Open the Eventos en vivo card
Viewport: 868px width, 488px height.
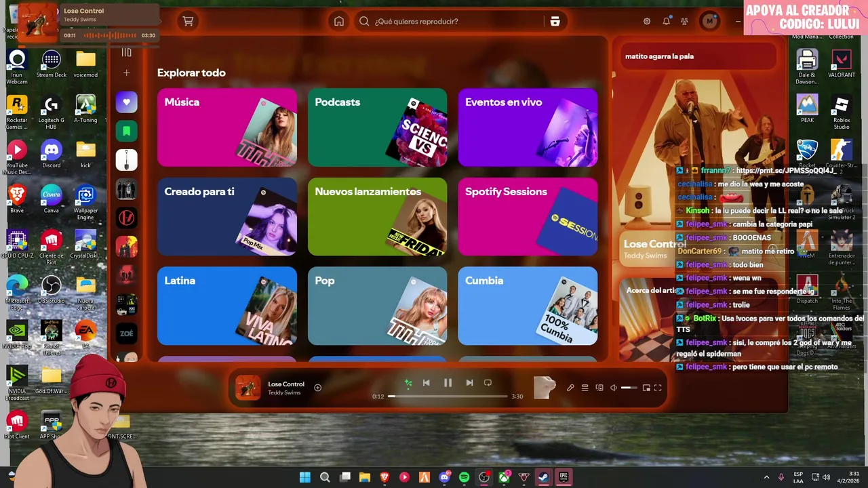528,127
